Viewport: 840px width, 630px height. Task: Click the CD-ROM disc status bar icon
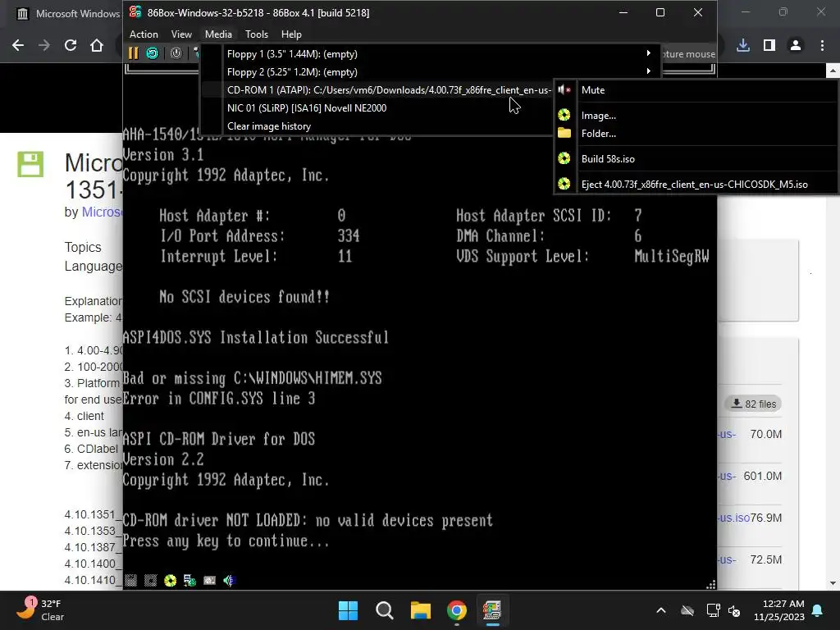(171, 581)
